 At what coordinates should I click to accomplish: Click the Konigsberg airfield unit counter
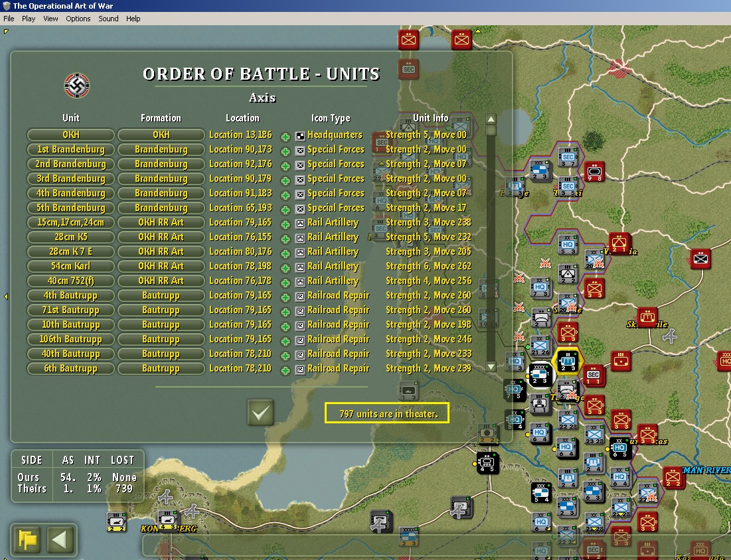(x=167, y=520)
